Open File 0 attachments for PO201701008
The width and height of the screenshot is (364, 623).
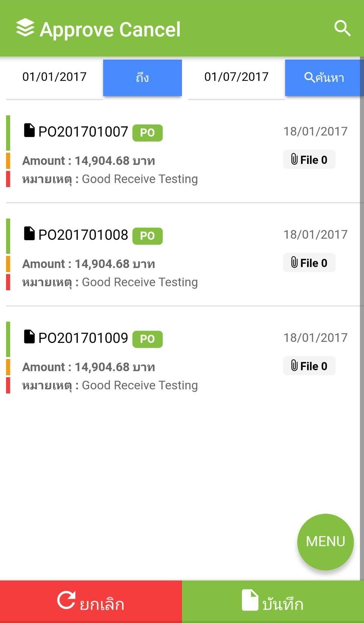[x=309, y=263]
